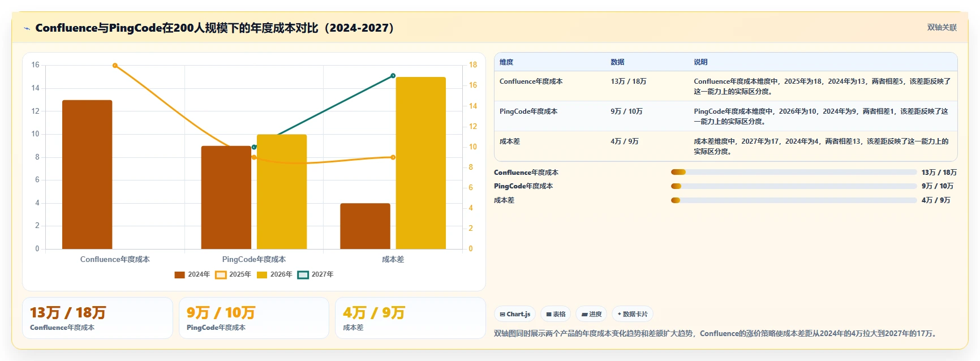Click the 成本差 x-axis label under the chart
980x361 pixels.
tap(393, 259)
